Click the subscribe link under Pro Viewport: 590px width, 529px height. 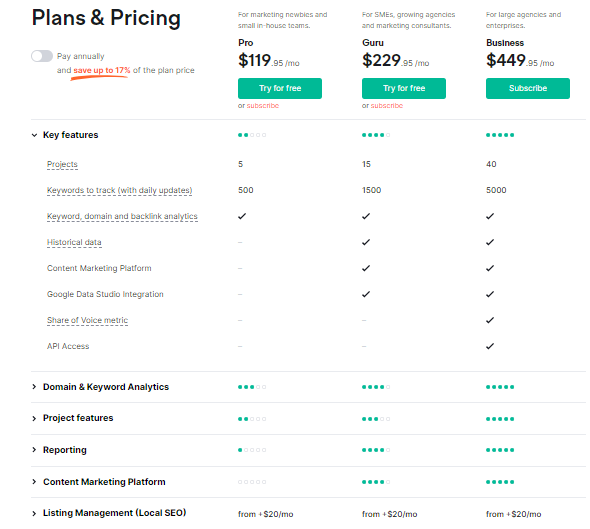[263, 106]
